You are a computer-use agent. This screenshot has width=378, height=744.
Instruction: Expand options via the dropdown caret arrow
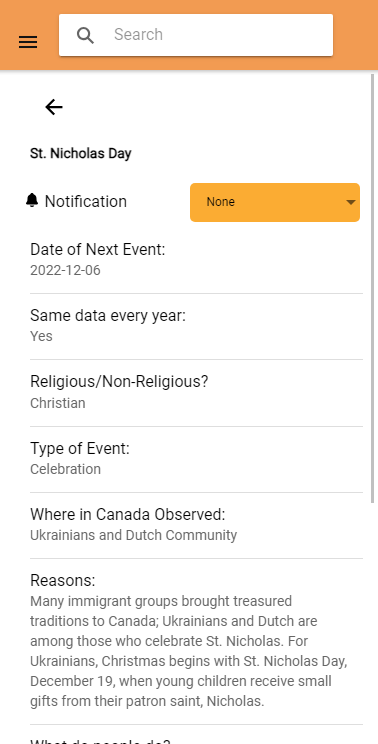350,203
